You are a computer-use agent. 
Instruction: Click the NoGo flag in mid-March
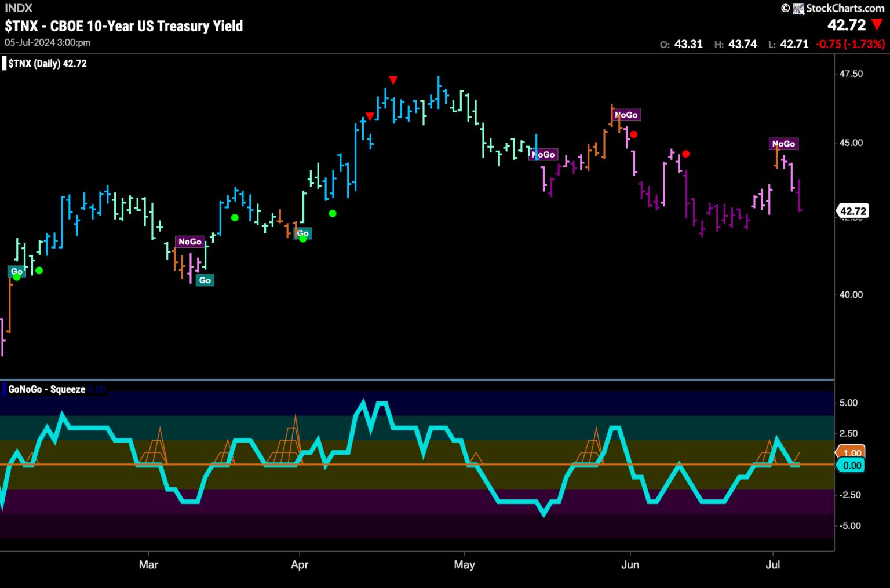coord(189,242)
